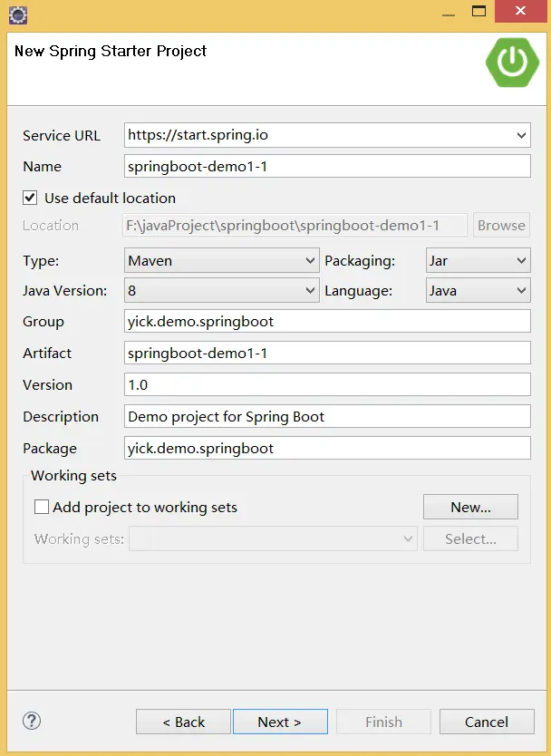The height and width of the screenshot is (756, 551).
Task: Click the Description input field
Action: (x=327, y=417)
